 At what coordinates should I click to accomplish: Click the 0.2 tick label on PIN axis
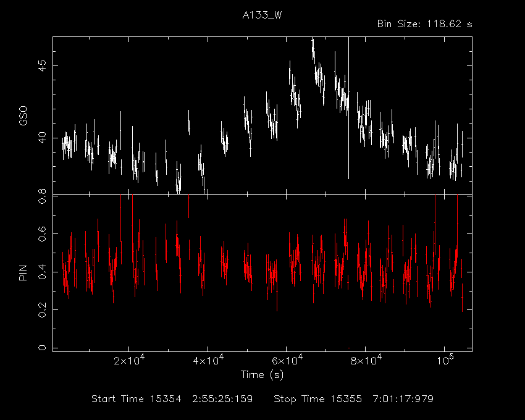click(x=42, y=310)
